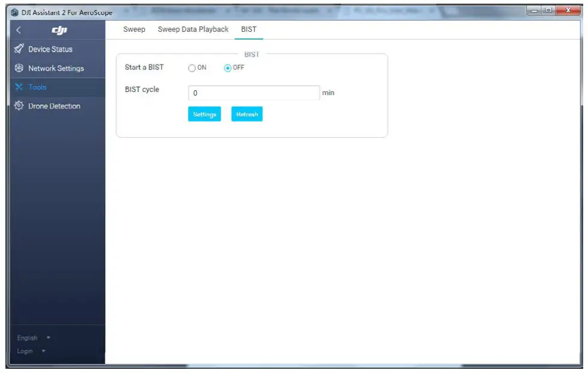Turn Start a BIST to ON
The height and width of the screenshot is (373, 588).
click(192, 68)
